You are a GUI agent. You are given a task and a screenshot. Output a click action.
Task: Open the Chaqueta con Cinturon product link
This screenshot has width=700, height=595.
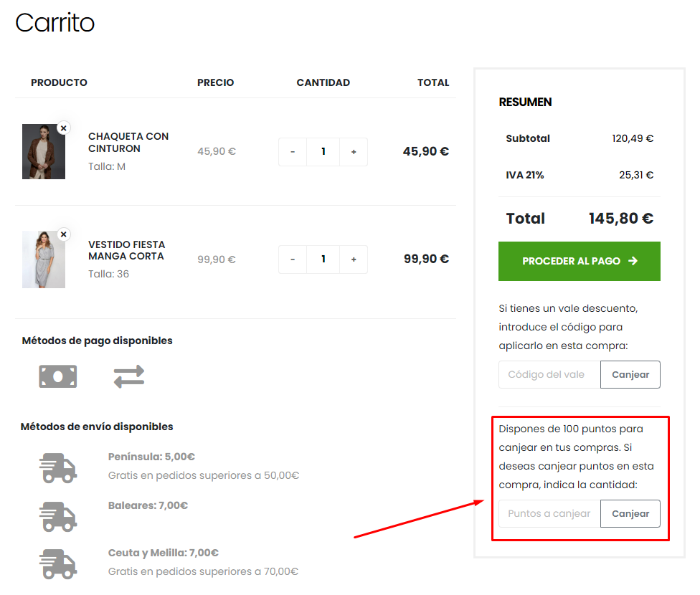128,142
